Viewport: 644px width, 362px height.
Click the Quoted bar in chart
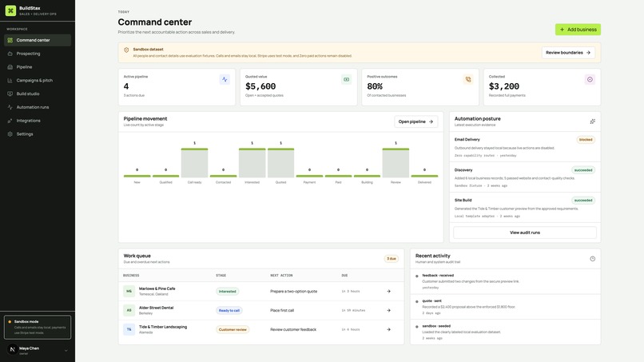pos(281,163)
